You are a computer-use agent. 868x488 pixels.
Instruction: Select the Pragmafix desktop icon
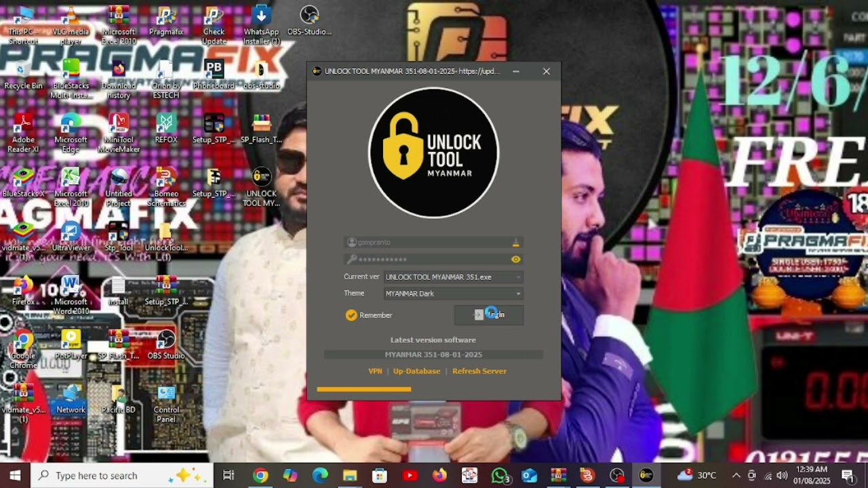[x=166, y=20]
